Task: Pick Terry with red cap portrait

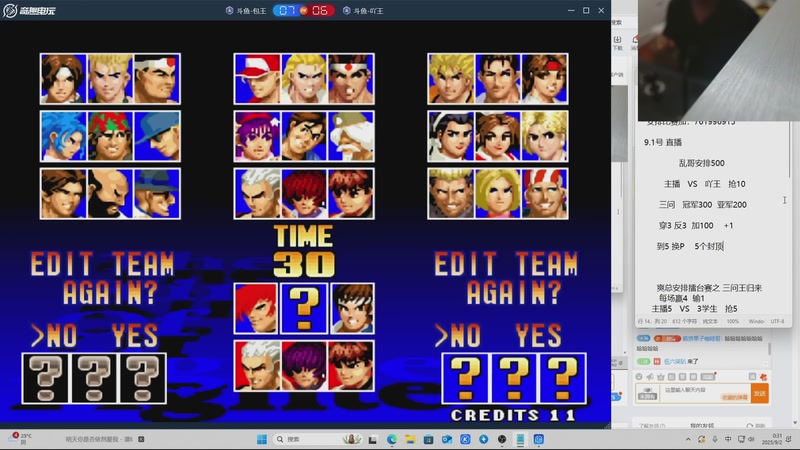Action: (257, 79)
